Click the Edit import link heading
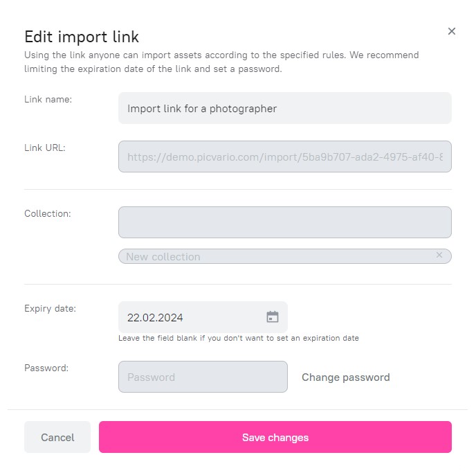This screenshot has height=473, width=476. coord(82,37)
